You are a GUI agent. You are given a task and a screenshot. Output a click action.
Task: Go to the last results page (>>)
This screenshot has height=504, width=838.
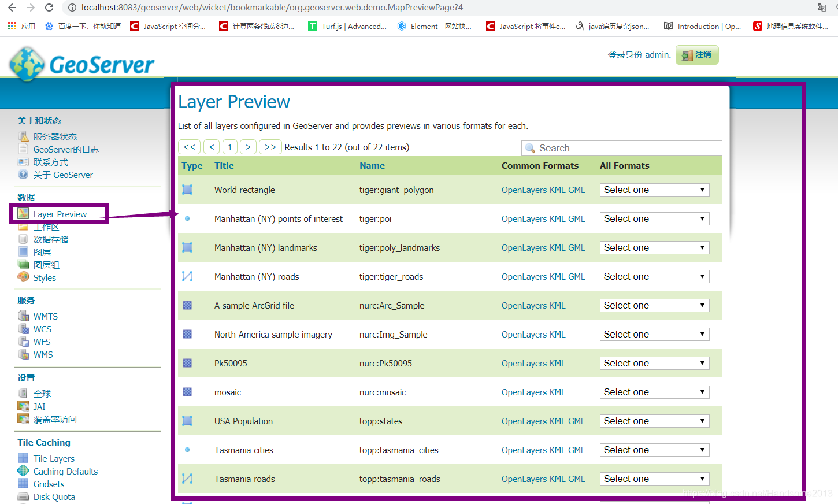click(x=270, y=147)
